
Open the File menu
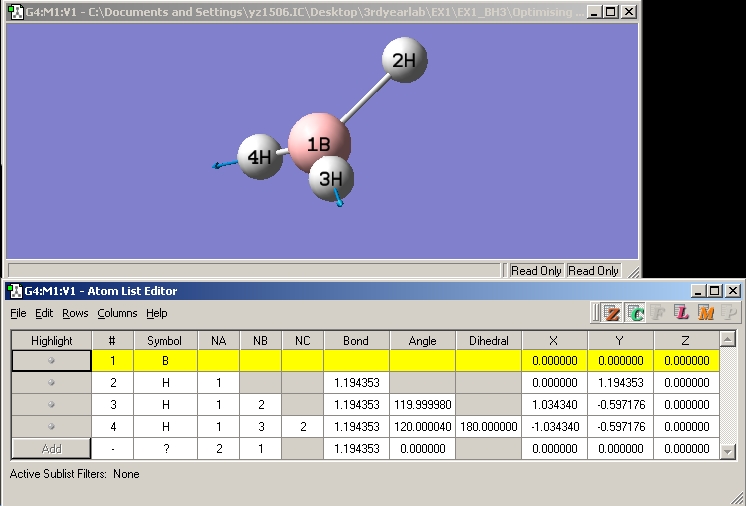click(18, 313)
